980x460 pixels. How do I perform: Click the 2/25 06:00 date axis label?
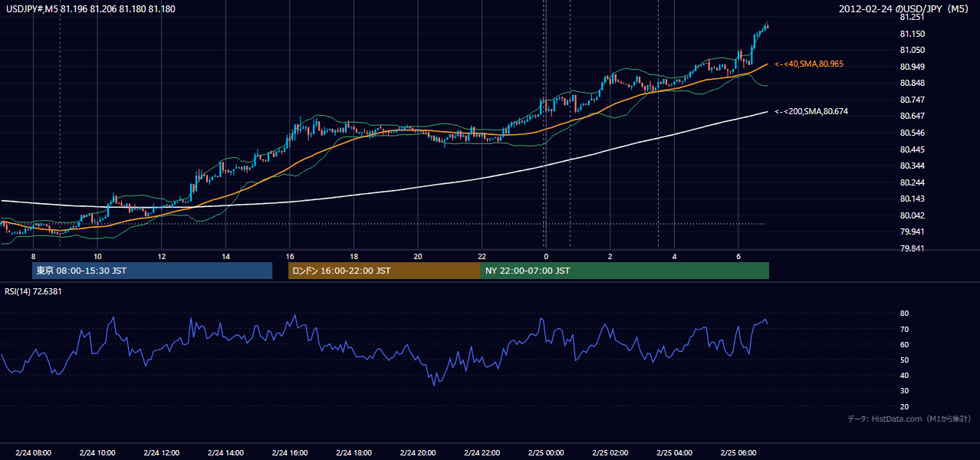click(738, 453)
